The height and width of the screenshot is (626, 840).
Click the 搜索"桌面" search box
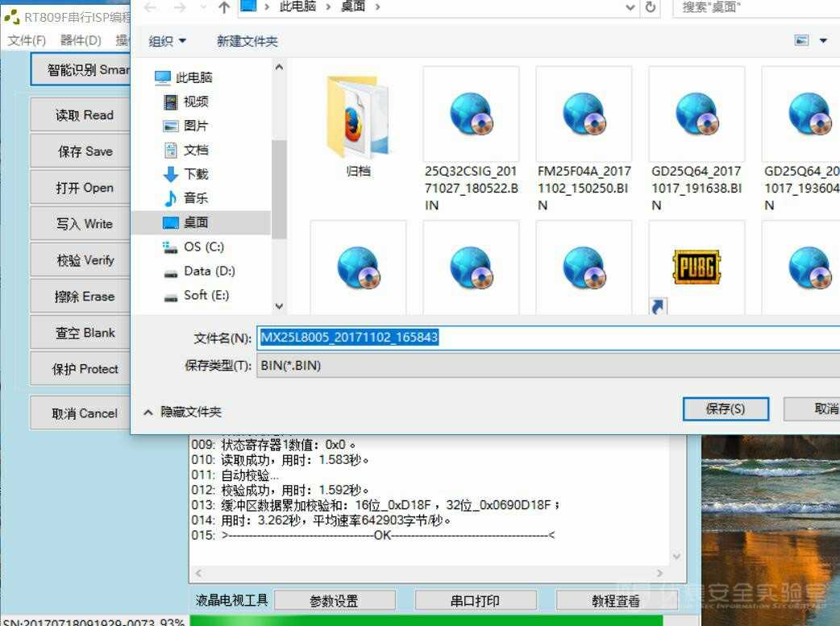756,7
